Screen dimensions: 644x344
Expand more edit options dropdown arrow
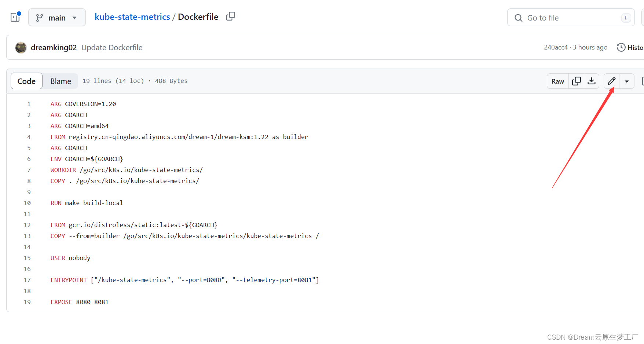(x=627, y=81)
